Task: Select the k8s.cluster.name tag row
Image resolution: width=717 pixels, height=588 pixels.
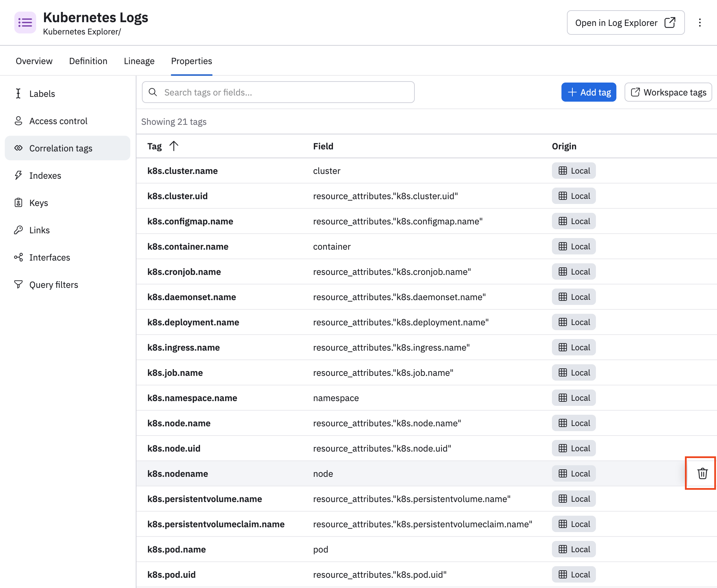Action: pyautogui.click(x=426, y=171)
